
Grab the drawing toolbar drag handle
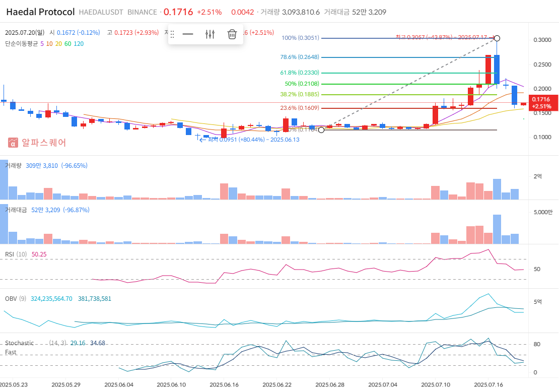[x=172, y=34]
